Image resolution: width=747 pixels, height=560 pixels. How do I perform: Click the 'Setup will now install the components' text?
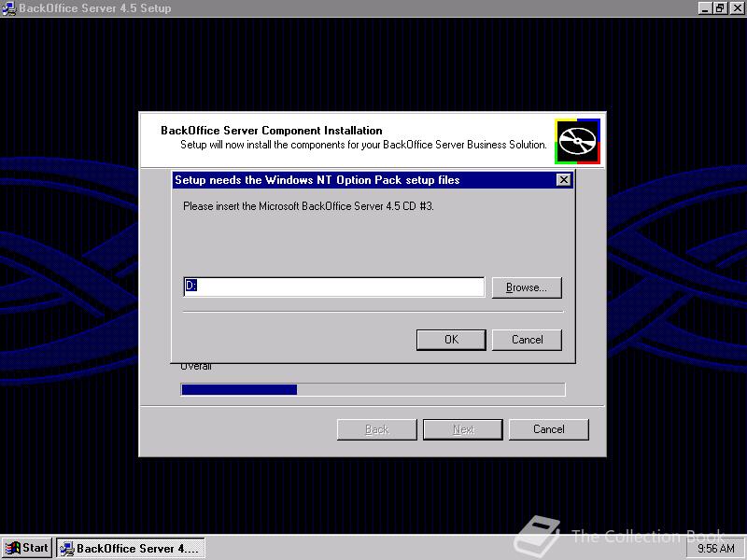363,145
